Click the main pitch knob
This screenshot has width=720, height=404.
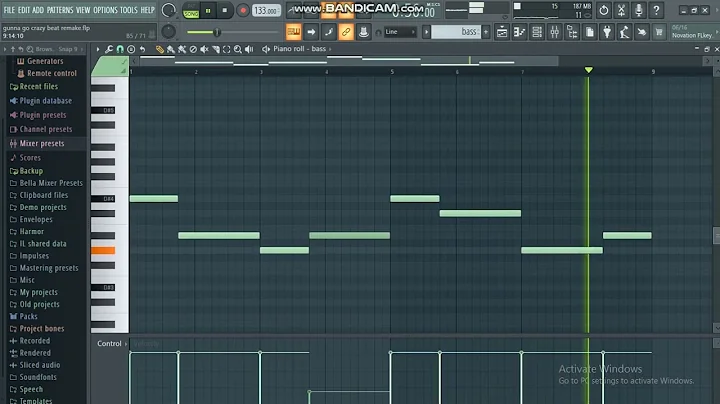(169, 32)
